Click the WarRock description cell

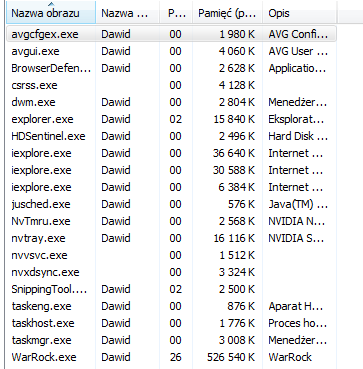290,357
